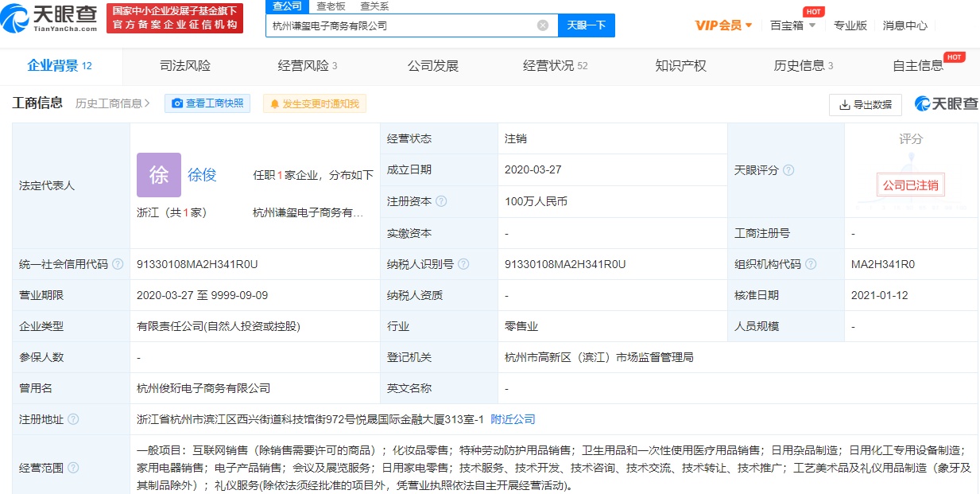
Task: Select former name 杭州俊珩电子商务有限公司
Action: pyautogui.click(x=203, y=388)
